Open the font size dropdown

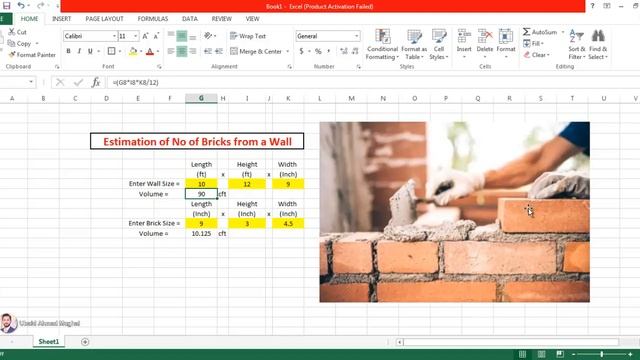pyautogui.click(x=136, y=36)
